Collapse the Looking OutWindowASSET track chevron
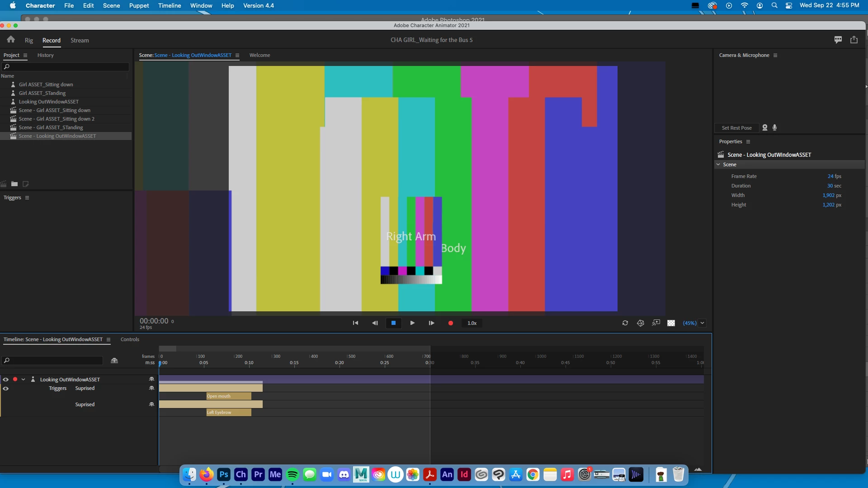Screen dimensions: 868x488 (24, 380)
